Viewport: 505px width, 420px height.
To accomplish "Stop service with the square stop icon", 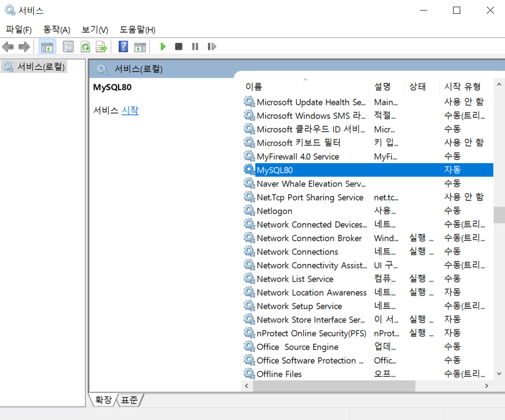I will 179,47.
